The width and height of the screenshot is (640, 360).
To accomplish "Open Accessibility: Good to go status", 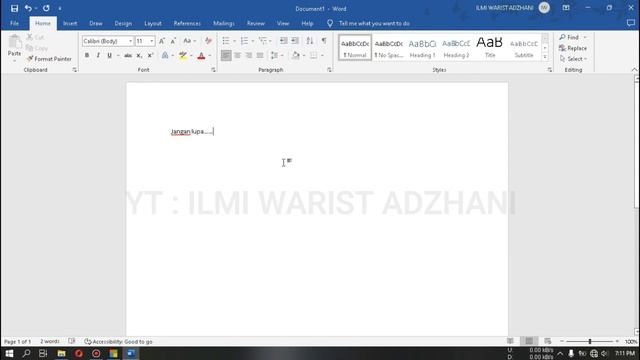I will pos(118,342).
